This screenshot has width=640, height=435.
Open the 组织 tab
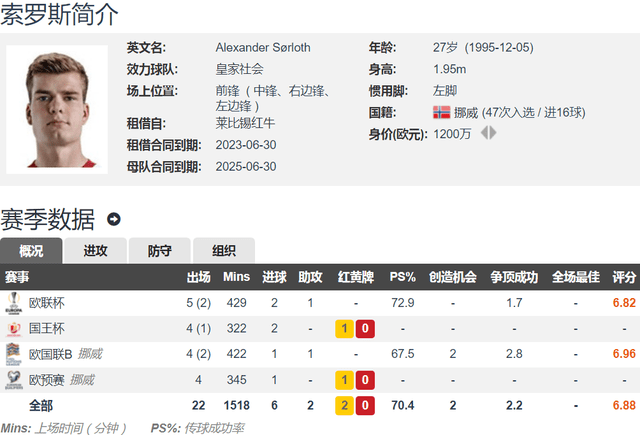click(224, 251)
